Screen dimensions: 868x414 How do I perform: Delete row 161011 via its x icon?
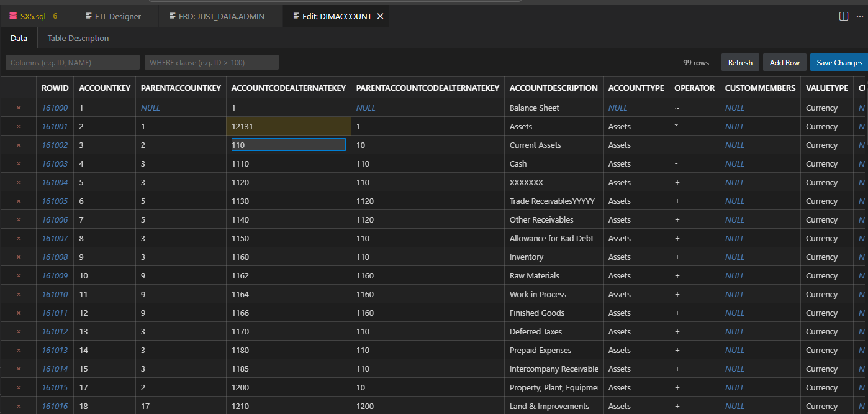19,313
